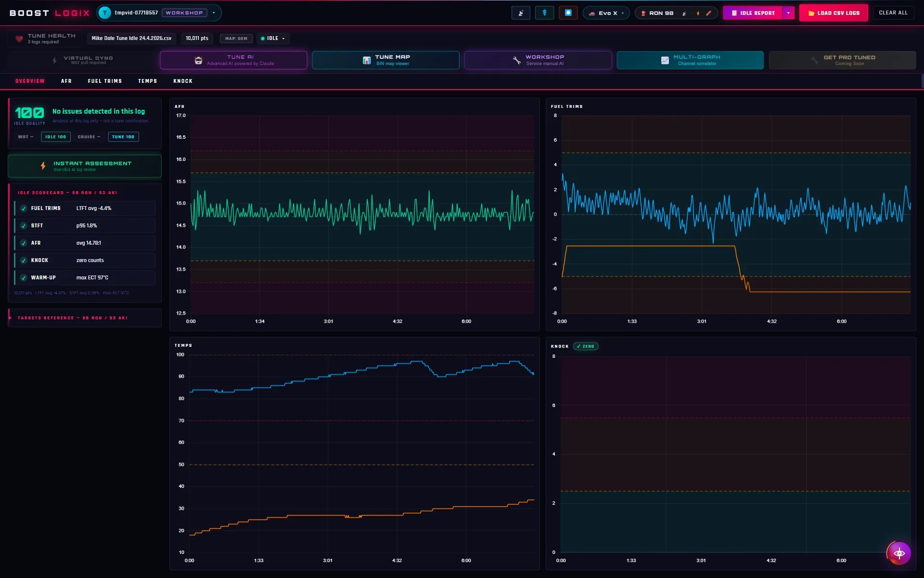This screenshot has height=578, width=924.
Task: Click the Tune Health panel
Action: coord(45,39)
